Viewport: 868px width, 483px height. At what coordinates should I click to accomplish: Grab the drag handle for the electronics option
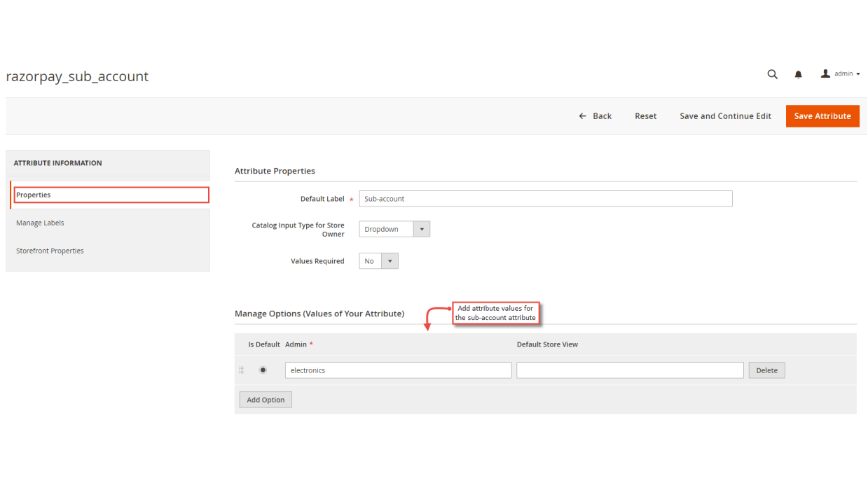coord(242,370)
